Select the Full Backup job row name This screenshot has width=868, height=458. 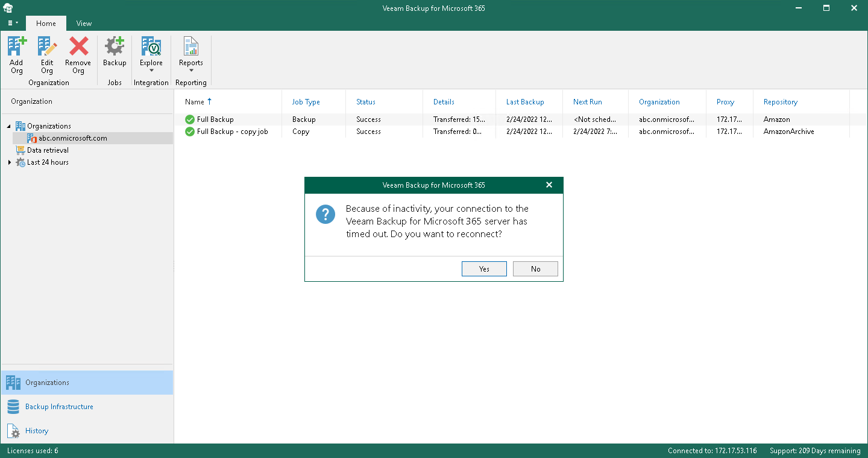[215, 119]
